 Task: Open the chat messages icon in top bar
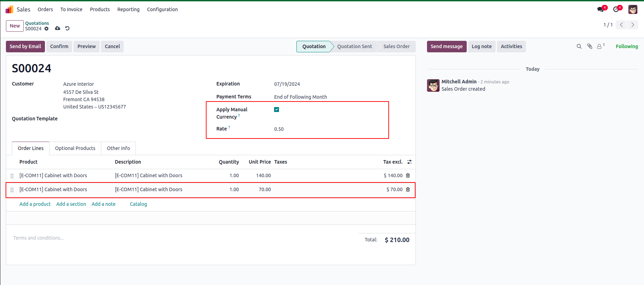tap(601, 9)
